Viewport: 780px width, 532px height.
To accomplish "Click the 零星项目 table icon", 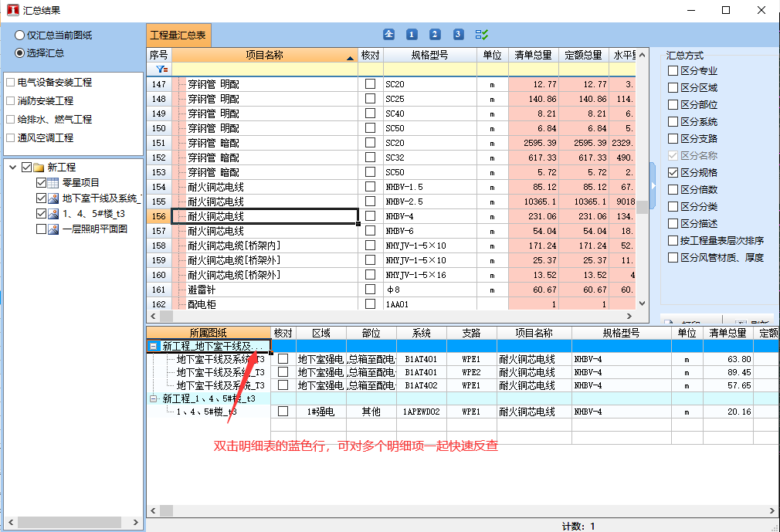I will coord(53,183).
